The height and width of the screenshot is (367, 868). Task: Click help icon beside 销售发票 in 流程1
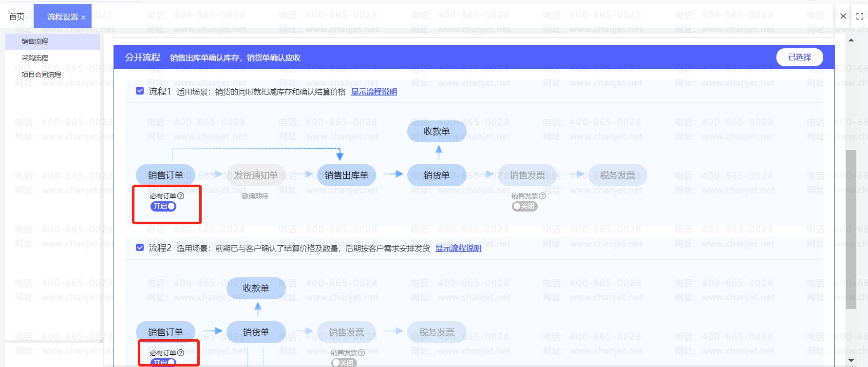[542, 196]
